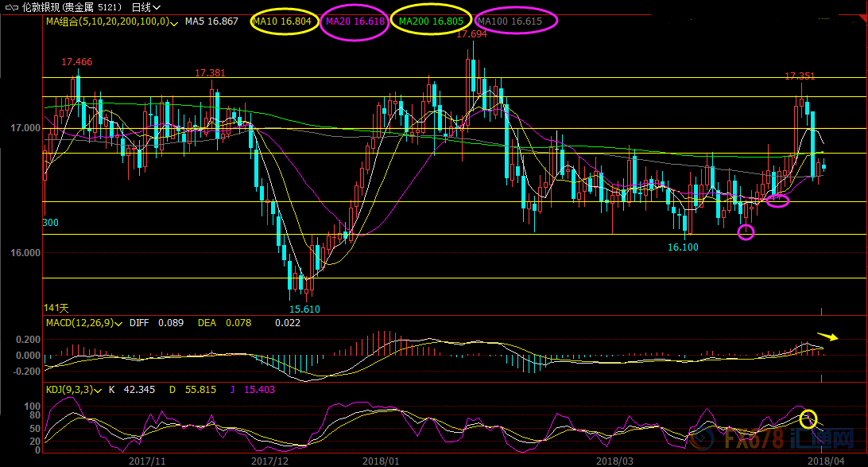The height and width of the screenshot is (467, 868).
Task: Click the link icon beside 伦敦银现 title
Action: [x=11, y=7]
